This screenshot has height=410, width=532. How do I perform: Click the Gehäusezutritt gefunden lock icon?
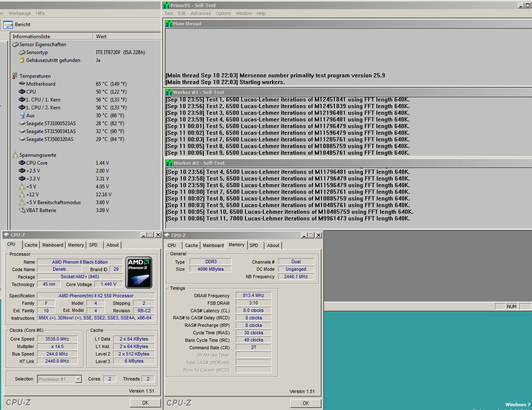pyautogui.click(x=22, y=60)
